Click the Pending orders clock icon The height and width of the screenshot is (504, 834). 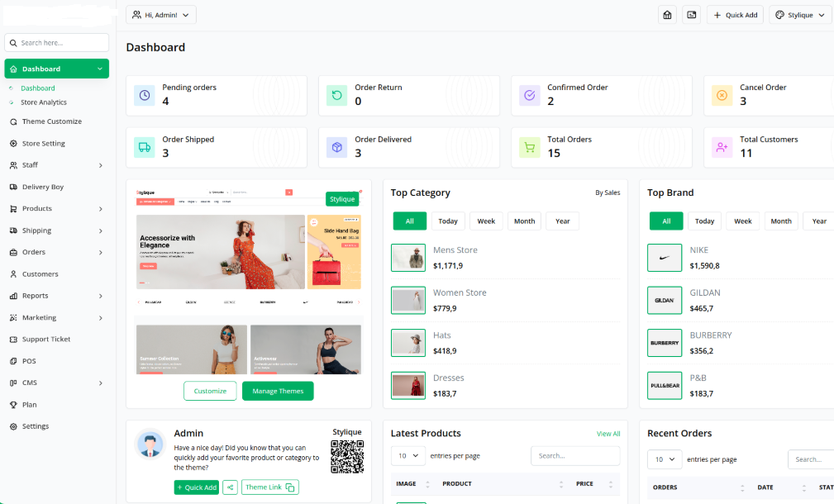point(145,95)
